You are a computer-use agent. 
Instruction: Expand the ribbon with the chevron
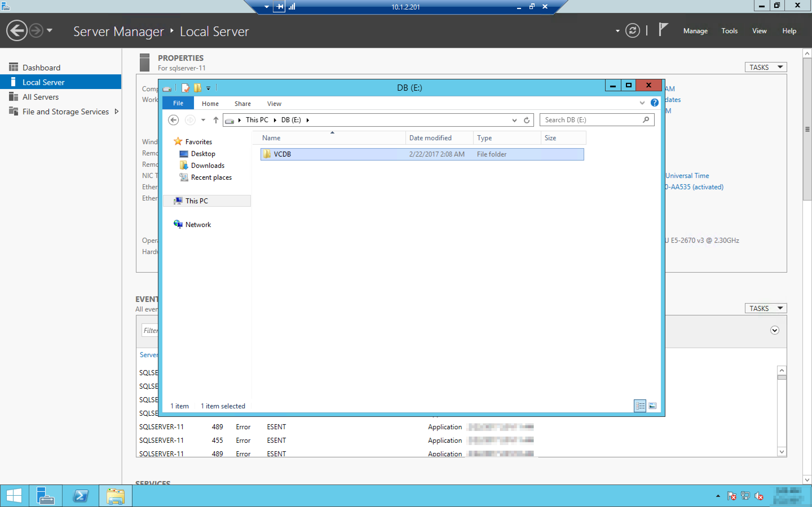pyautogui.click(x=642, y=103)
